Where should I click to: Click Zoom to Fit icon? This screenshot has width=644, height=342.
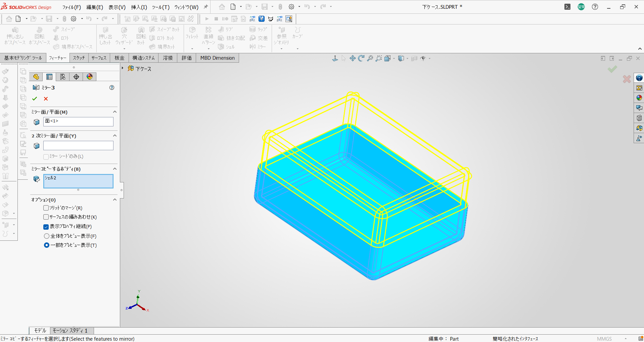tap(370, 58)
